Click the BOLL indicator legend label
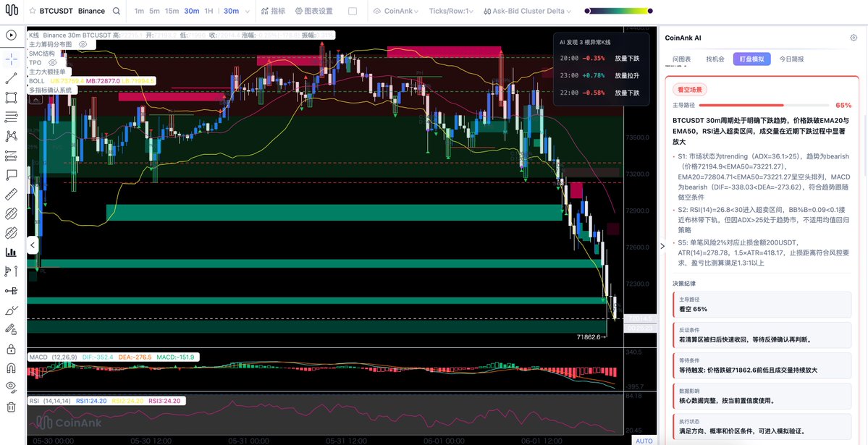868x445 pixels. (38, 81)
